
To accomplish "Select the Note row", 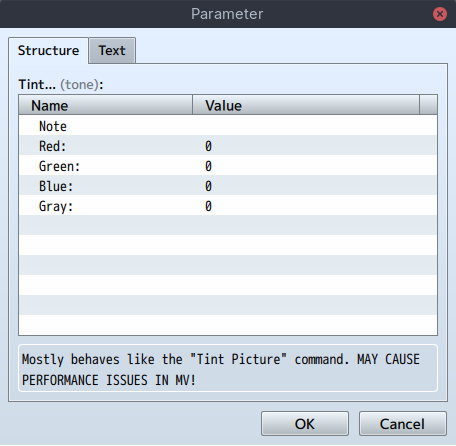I will tap(228, 125).
